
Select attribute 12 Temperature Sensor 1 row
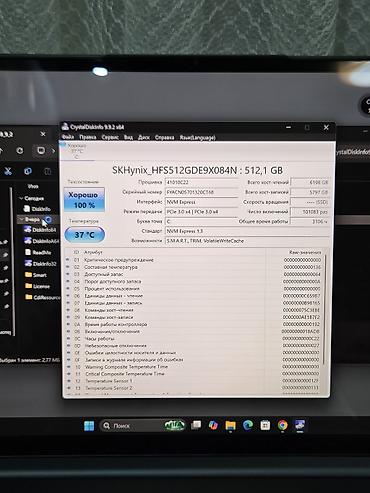(x=193, y=381)
